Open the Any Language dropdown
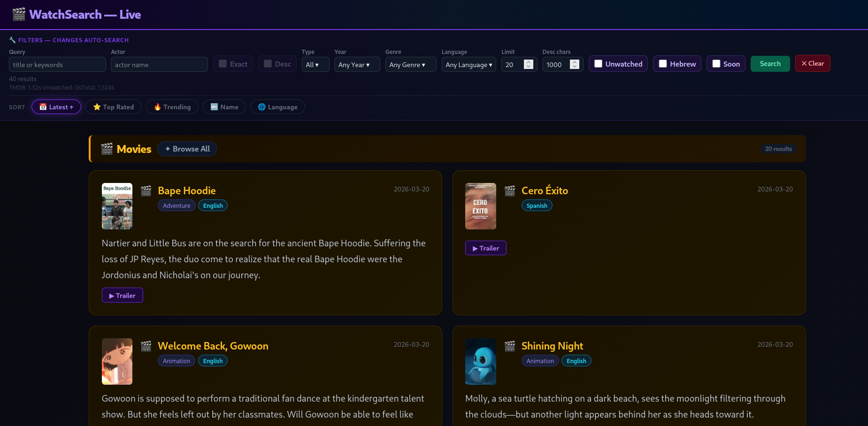This screenshot has height=426, width=868. pyautogui.click(x=469, y=65)
